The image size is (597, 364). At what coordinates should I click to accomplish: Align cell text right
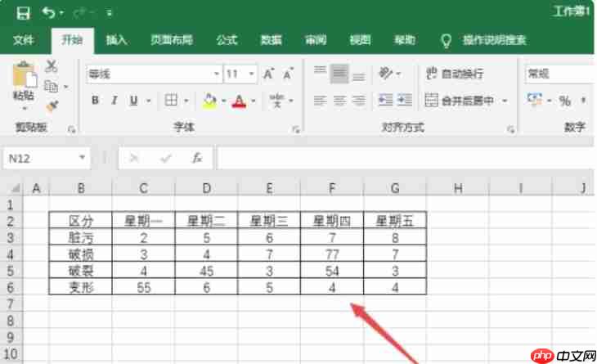[x=359, y=101]
